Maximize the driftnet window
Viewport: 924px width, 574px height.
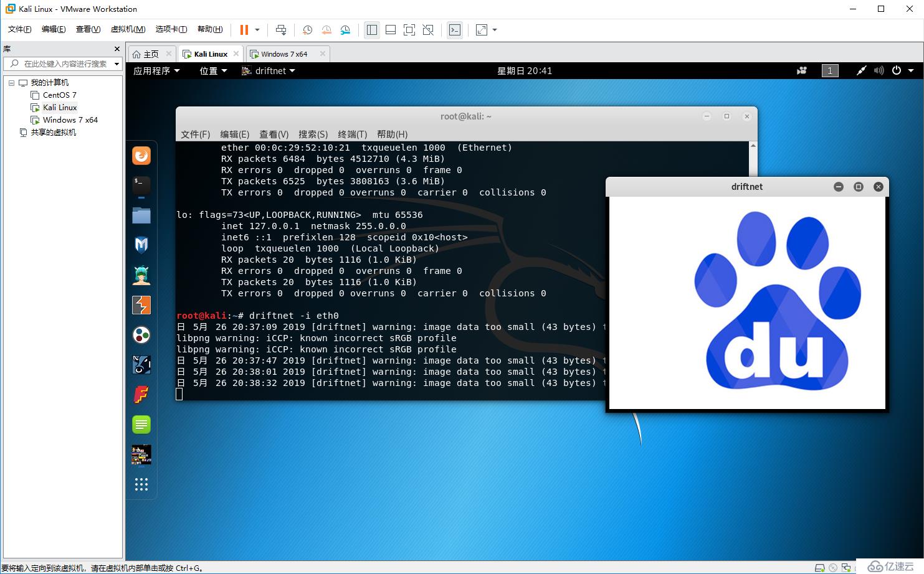pos(859,187)
